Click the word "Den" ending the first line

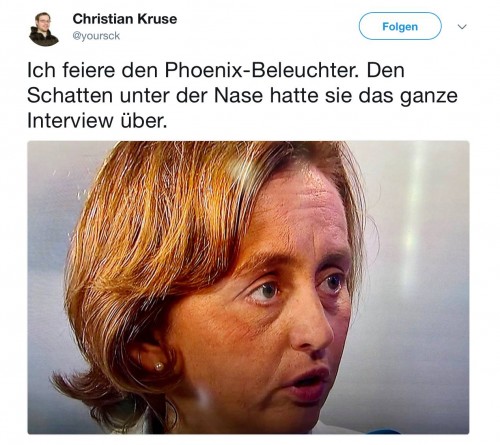386,70
